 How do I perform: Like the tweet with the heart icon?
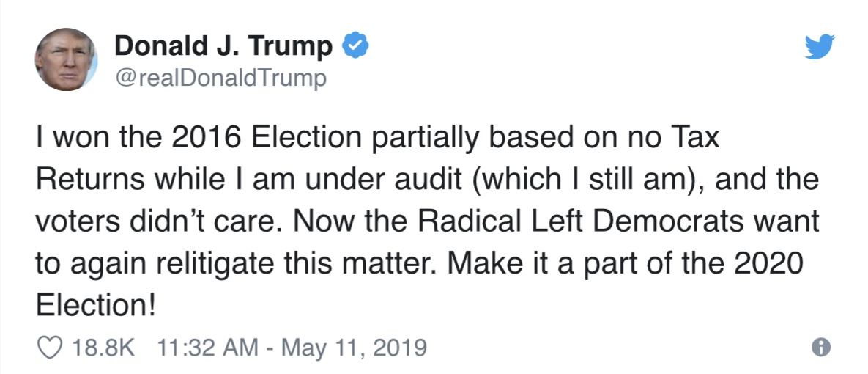[x=49, y=348]
